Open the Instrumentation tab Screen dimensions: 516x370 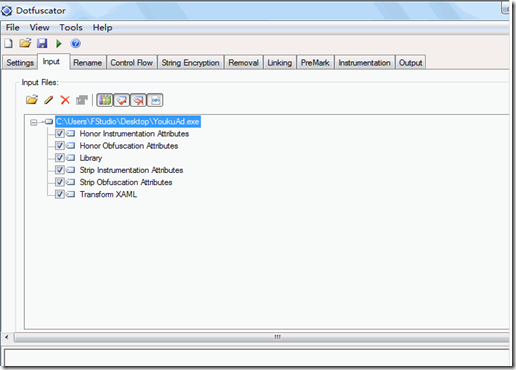365,63
